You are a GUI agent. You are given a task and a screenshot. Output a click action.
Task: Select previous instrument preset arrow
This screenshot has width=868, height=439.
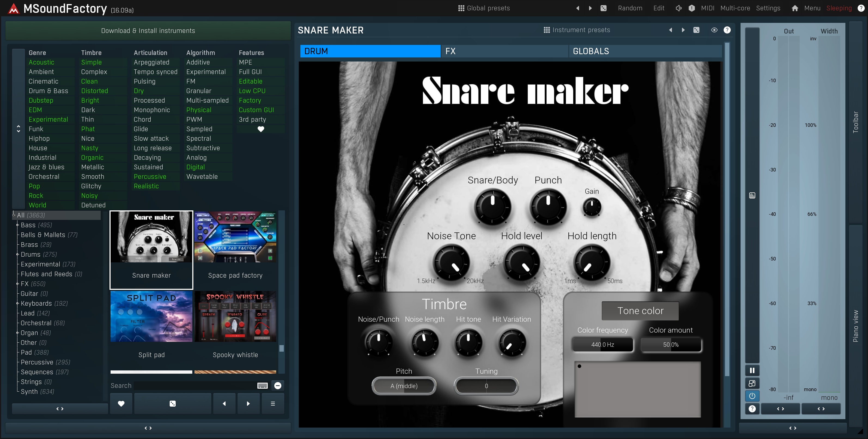pyautogui.click(x=671, y=30)
